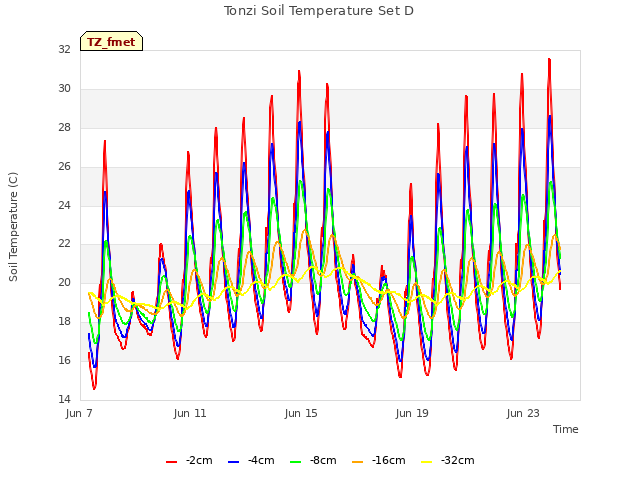Click the Jun 19 x-axis tick label
The height and width of the screenshot is (480, 640).
[x=412, y=413]
